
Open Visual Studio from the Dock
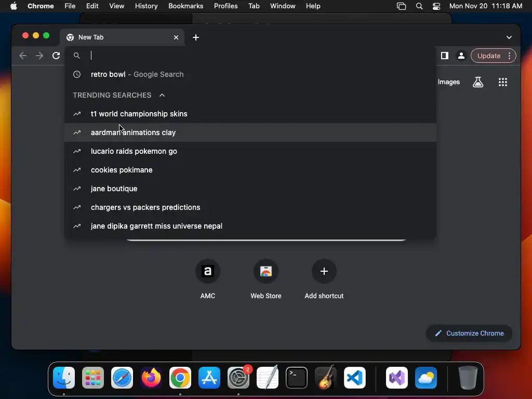coord(397,378)
